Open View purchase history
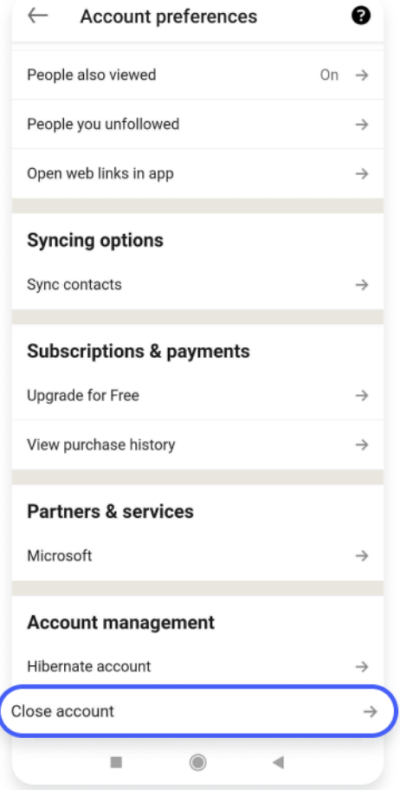 (x=197, y=445)
